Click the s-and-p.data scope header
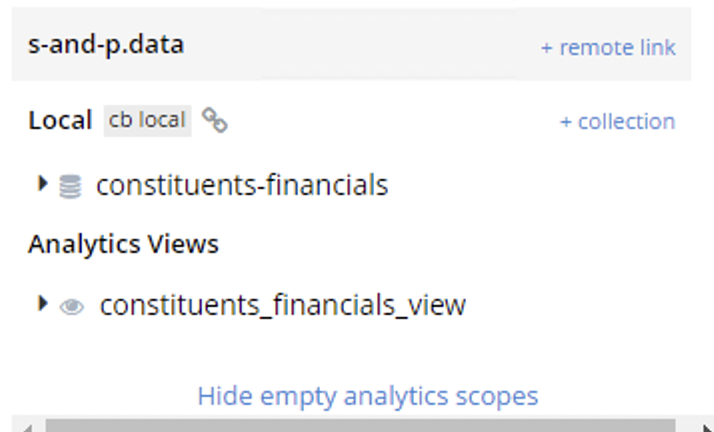Viewport: 714px width, 432px height. pyautogui.click(x=106, y=45)
